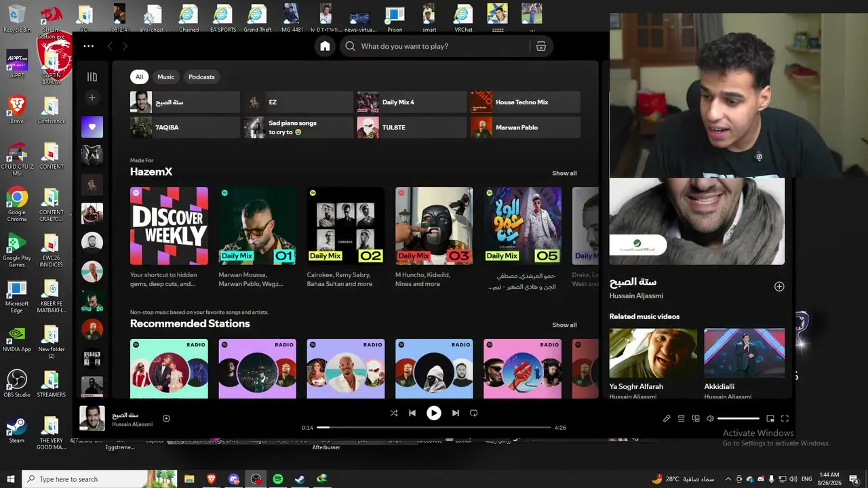868x488 pixels.
Task: Open the Marwan Pablo shortcut tile
Action: coord(526,127)
